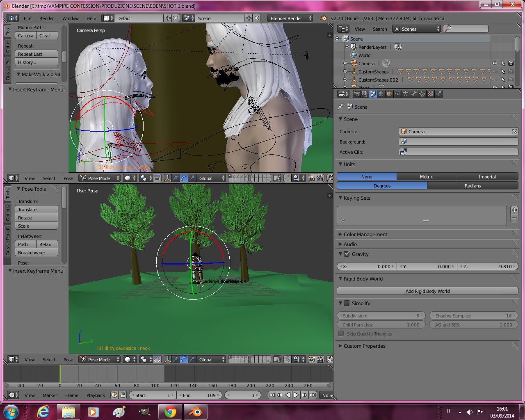Toggle 3D manipulator widget in top viewport header
Viewport: 525px width, 420px height.
[167, 178]
